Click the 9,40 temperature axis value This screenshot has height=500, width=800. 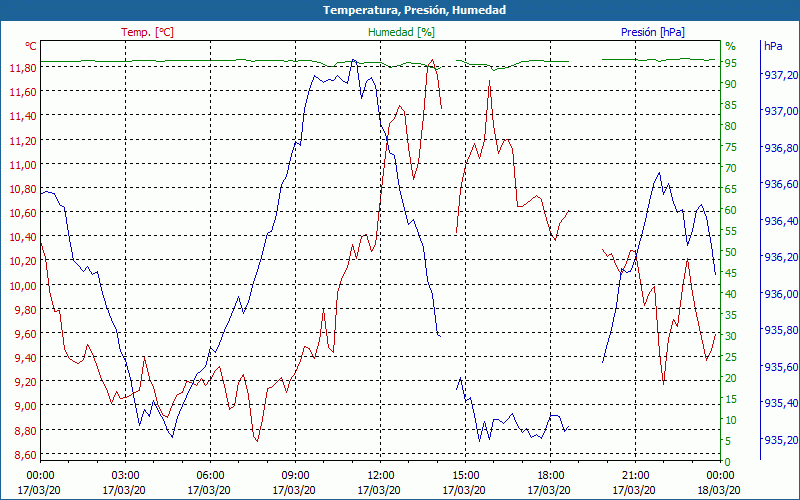[25, 358]
